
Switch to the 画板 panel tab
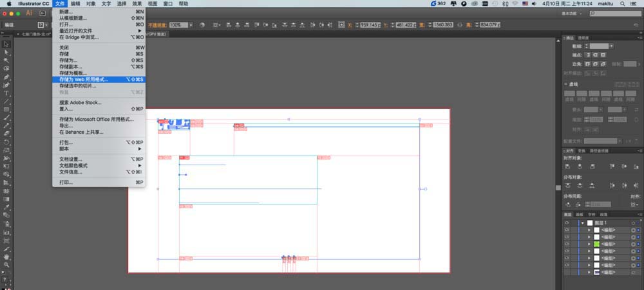tap(580, 214)
